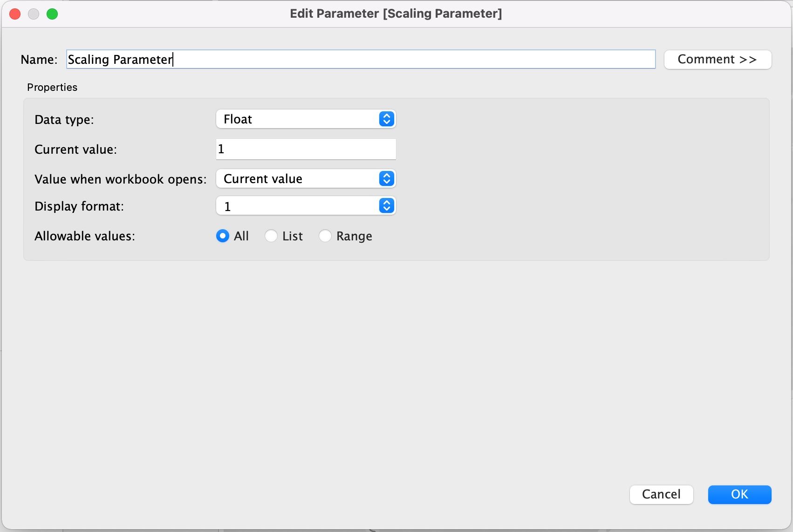Image resolution: width=793 pixels, height=532 pixels.
Task: Pick the Range allowable values option
Action: [x=325, y=236]
